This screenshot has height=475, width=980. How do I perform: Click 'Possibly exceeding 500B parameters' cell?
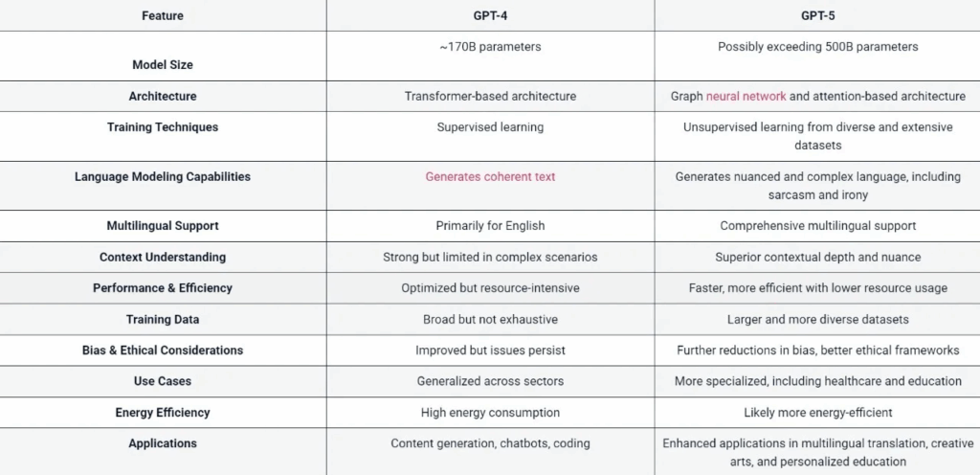[817, 47]
